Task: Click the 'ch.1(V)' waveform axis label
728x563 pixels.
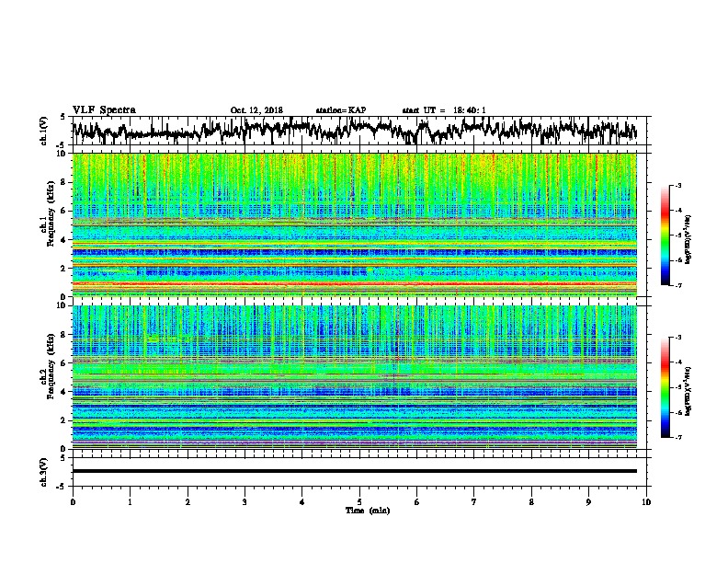Action: (43, 131)
